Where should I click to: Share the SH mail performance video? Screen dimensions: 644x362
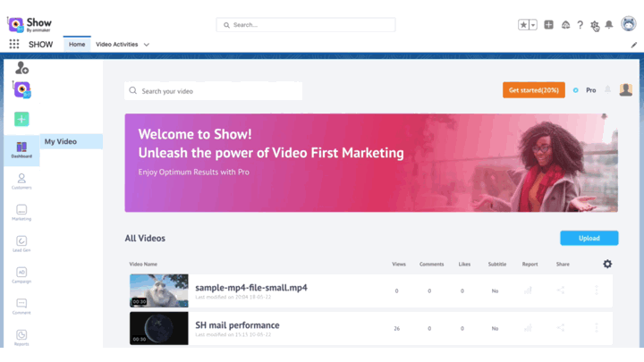561,327
